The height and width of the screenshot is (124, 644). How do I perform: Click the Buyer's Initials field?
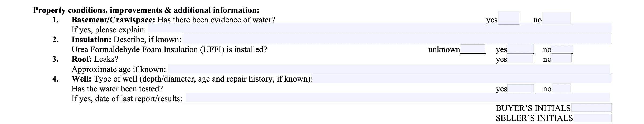(x=591, y=108)
